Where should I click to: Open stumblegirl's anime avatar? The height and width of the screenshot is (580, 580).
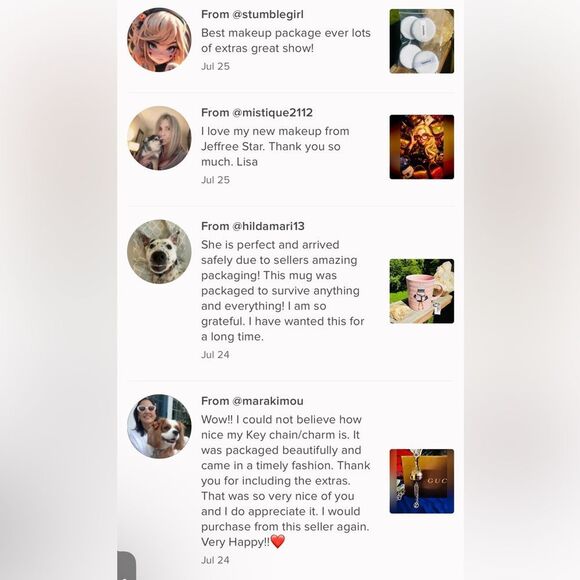tap(159, 40)
